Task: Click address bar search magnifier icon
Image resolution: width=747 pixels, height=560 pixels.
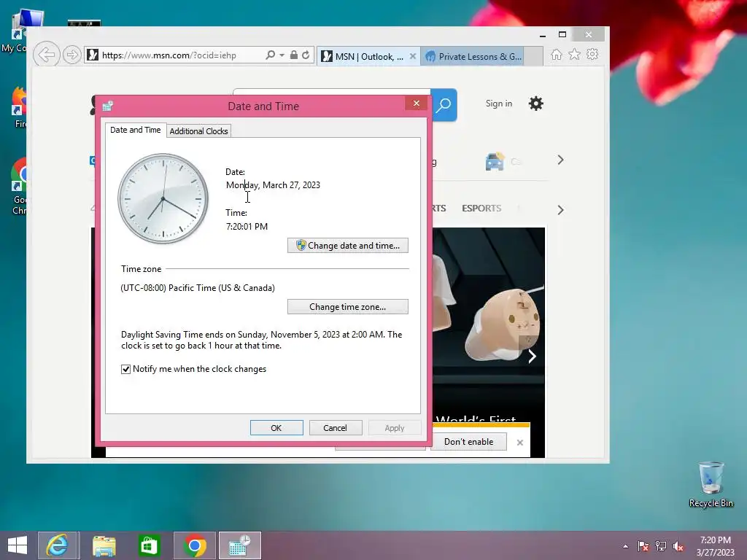Action: point(270,55)
